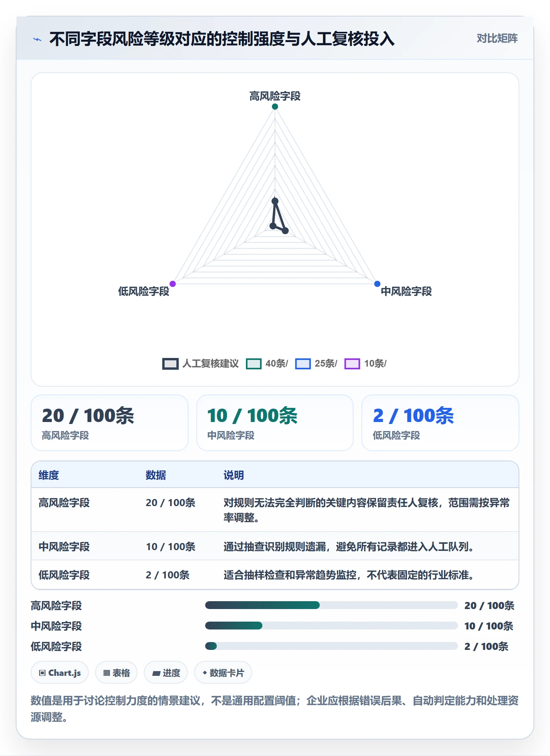Click the 20 / 100条 progress value
The height and width of the screenshot is (756, 550).
click(x=489, y=606)
